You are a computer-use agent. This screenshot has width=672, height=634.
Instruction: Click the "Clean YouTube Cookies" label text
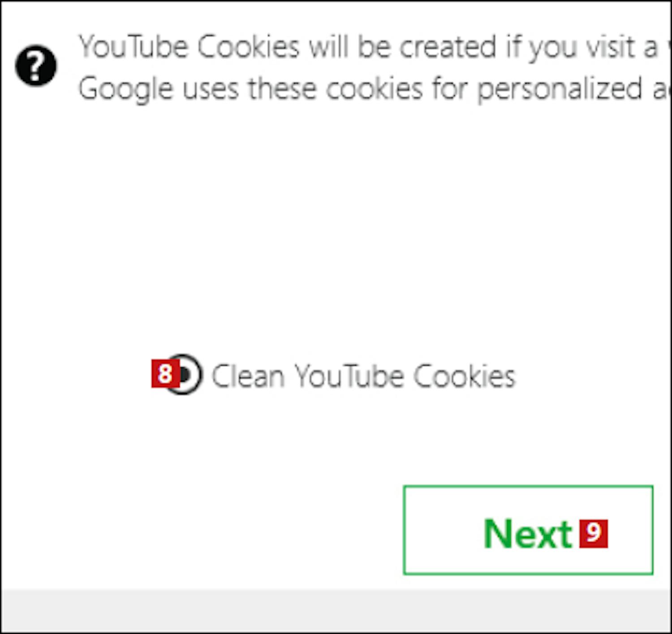pyautogui.click(x=364, y=375)
